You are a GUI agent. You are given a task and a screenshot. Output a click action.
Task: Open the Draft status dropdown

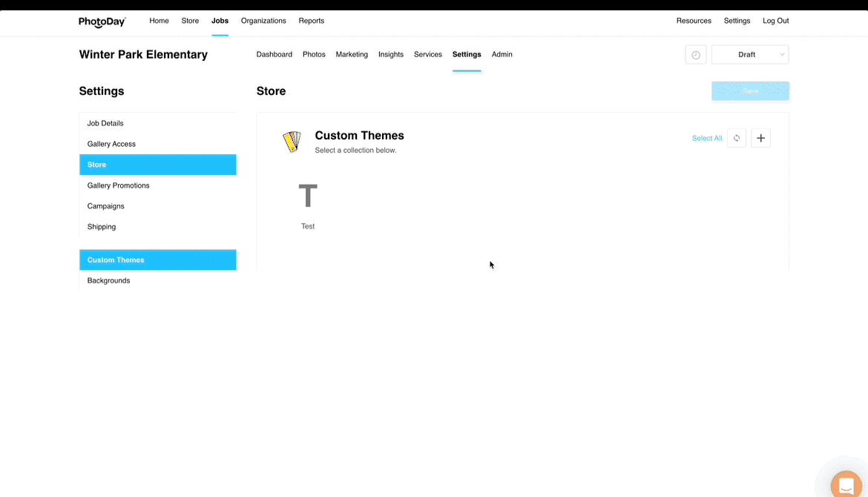750,55
